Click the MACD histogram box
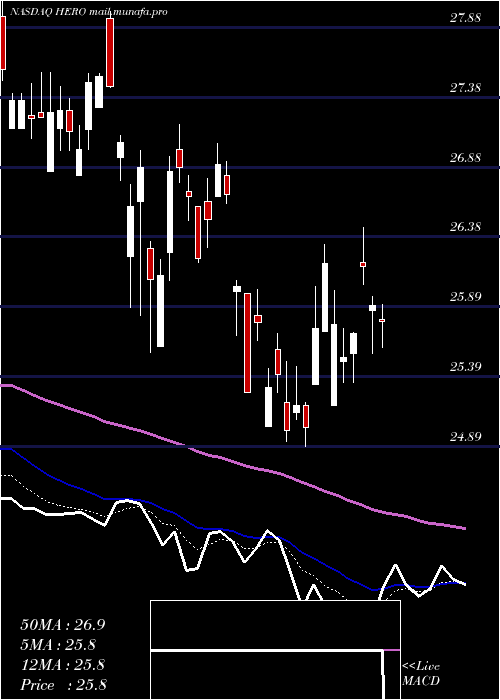The image size is (500, 700). click(x=275, y=650)
